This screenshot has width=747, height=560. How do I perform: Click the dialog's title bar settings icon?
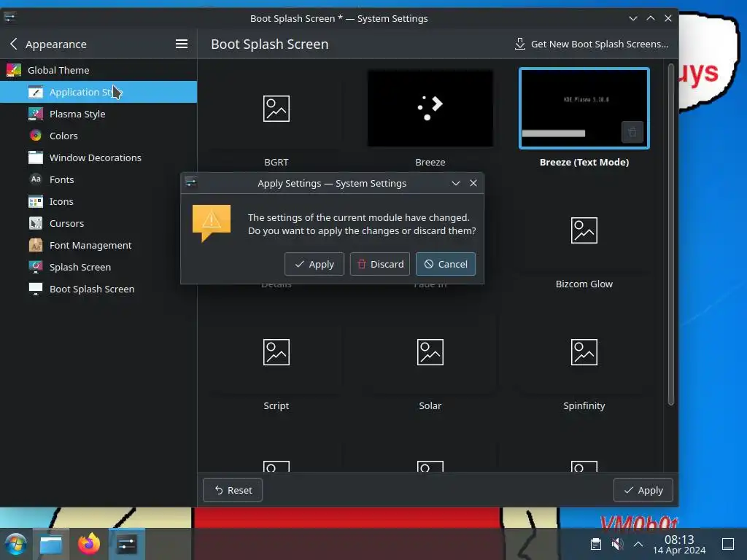coord(191,182)
